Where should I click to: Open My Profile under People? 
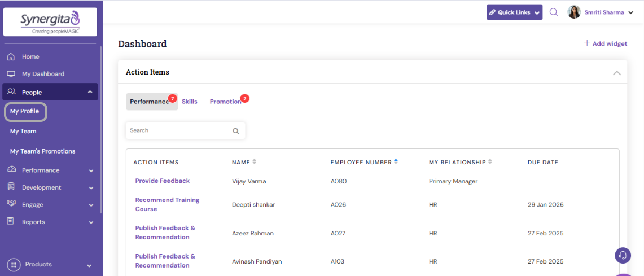[25, 112]
